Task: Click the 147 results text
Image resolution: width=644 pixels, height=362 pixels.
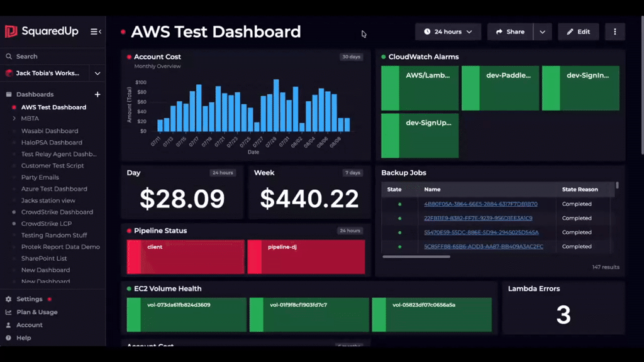Action: pos(606,267)
